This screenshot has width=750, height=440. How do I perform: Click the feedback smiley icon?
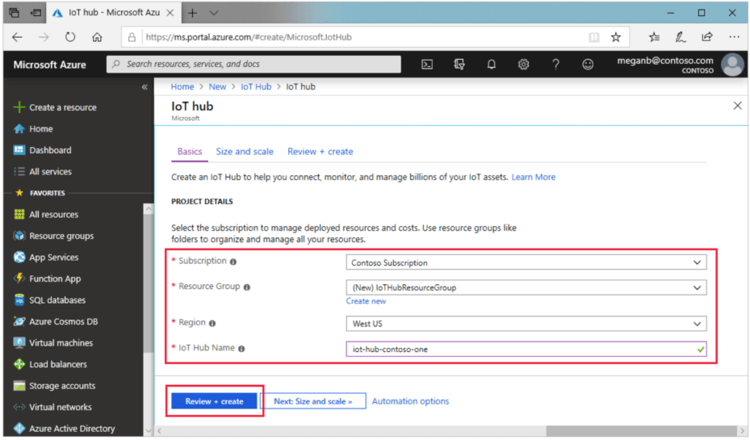(x=587, y=64)
